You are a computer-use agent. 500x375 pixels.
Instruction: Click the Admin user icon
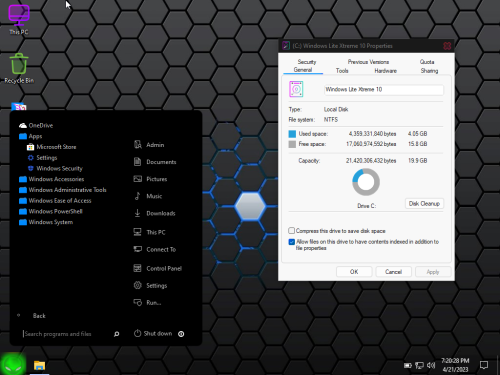point(138,145)
